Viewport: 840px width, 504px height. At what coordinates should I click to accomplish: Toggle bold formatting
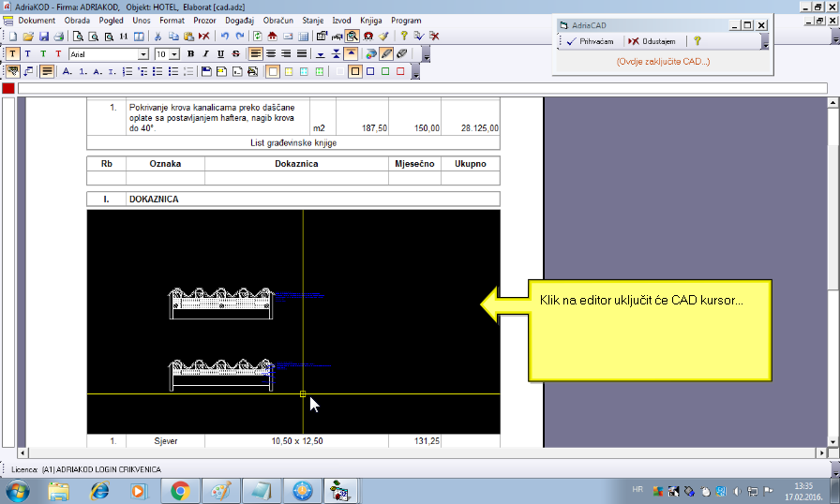point(190,54)
